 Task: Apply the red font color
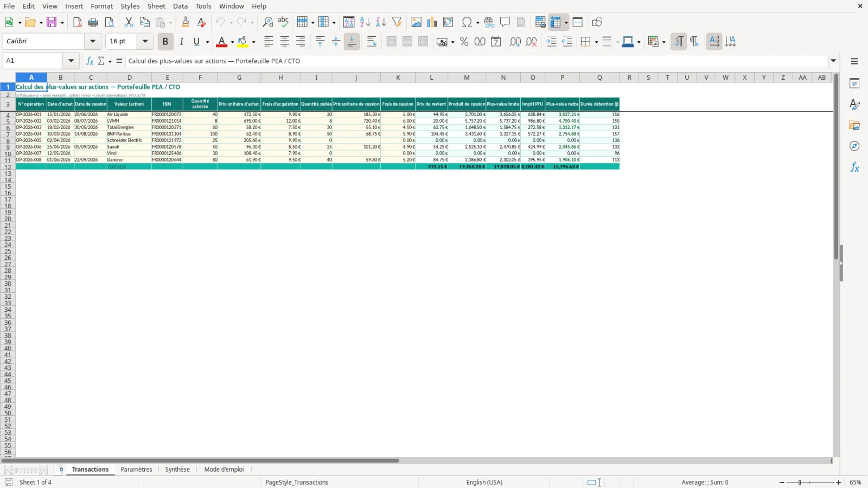221,42
